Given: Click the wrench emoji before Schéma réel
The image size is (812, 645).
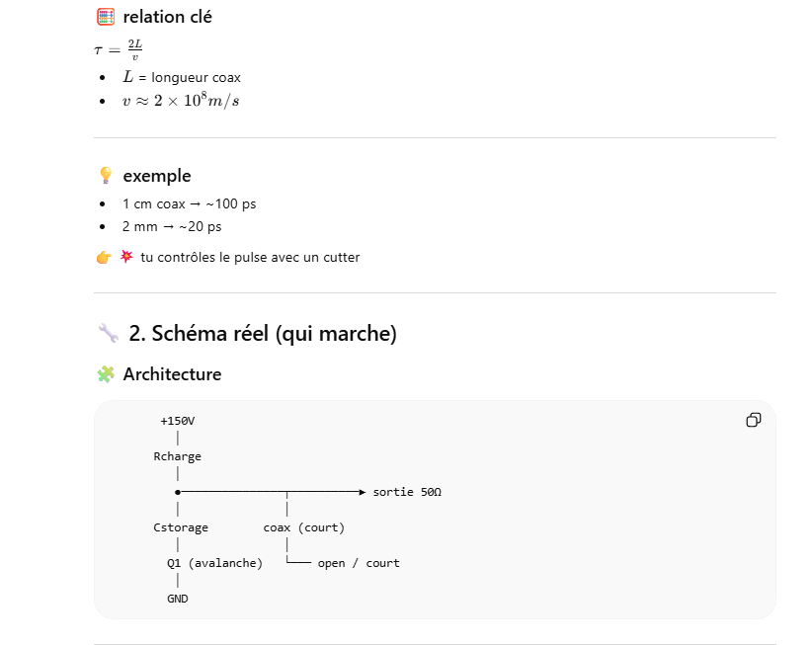Looking at the screenshot, I should click(108, 334).
